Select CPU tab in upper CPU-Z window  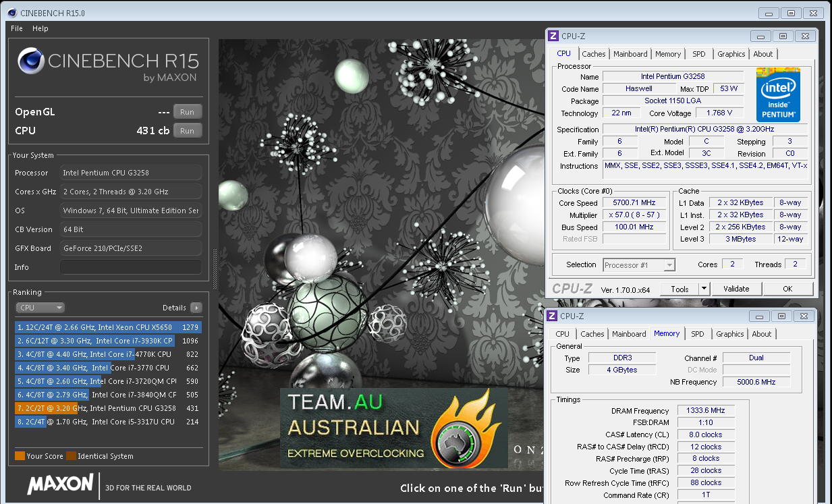(564, 53)
